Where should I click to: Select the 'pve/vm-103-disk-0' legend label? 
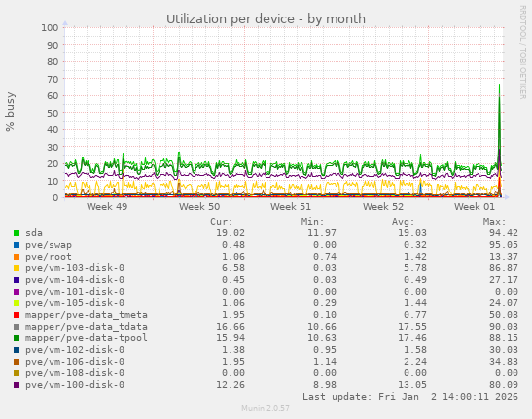pos(75,268)
